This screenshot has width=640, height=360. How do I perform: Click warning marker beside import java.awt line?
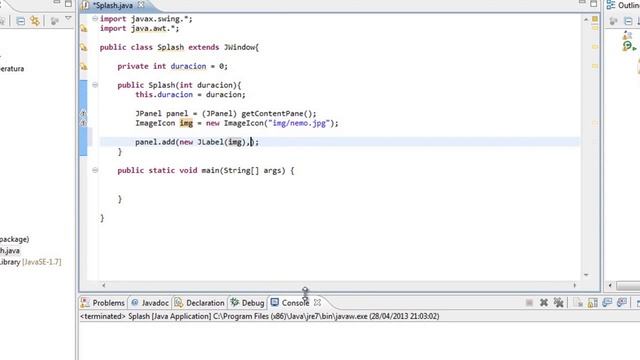pos(84,29)
